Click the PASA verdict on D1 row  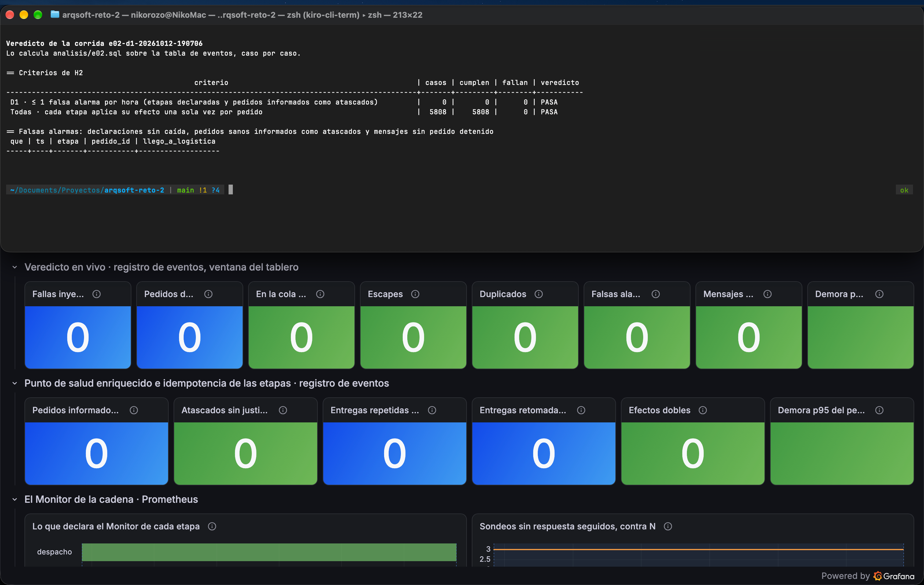[549, 102]
